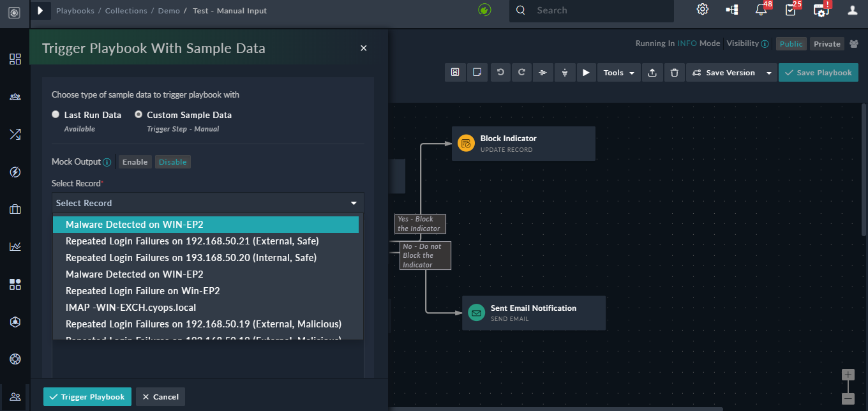Open the dashboard grid icon in sidebar
Viewport: 868px width, 411px height.
[15, 59]
